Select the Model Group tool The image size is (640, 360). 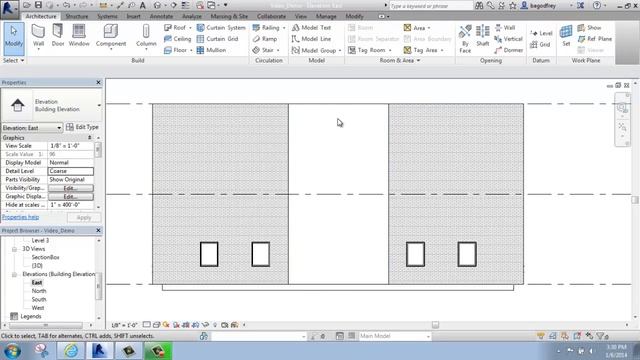(x=316, y=50)
